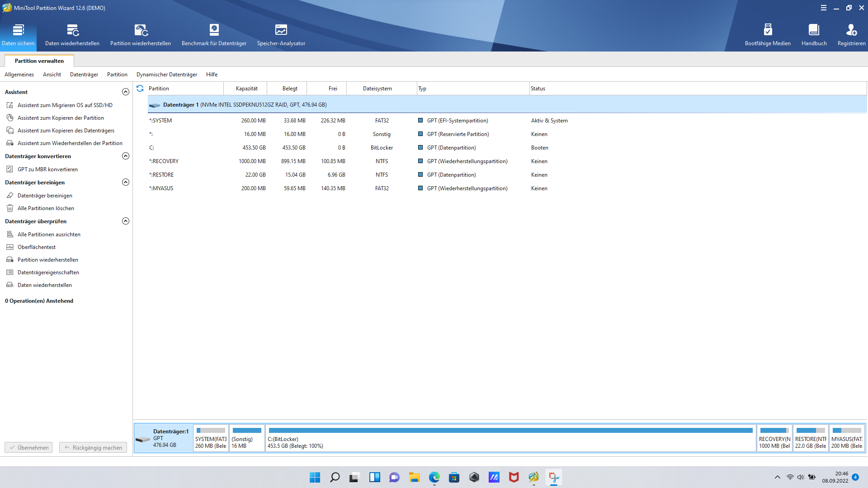
Task: Select RECOVERY block in disk map
Action: 774,438
